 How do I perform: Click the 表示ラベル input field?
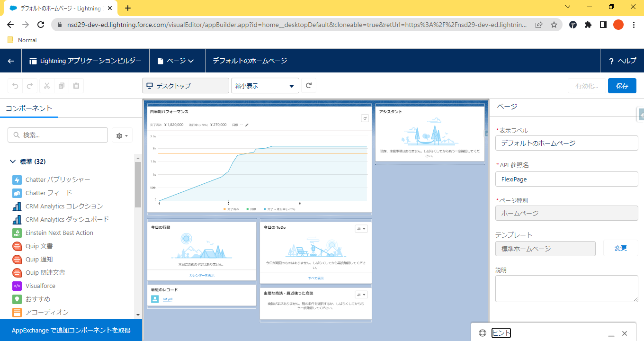[x=567, y=143]
